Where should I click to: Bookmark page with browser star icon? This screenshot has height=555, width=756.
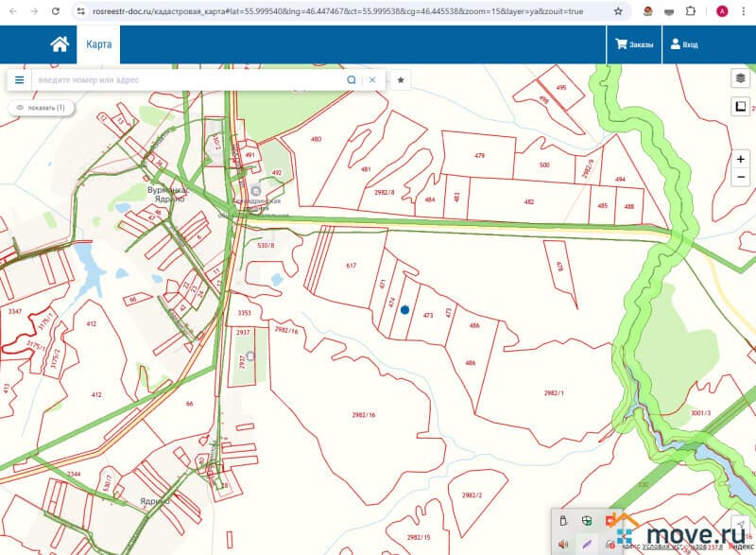click(x=618, y=11)
